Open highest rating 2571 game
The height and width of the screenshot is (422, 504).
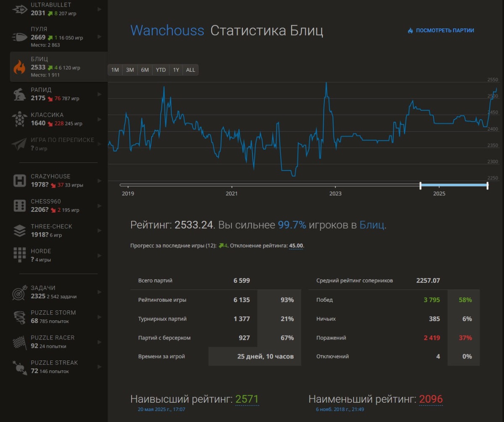(247, 399)
